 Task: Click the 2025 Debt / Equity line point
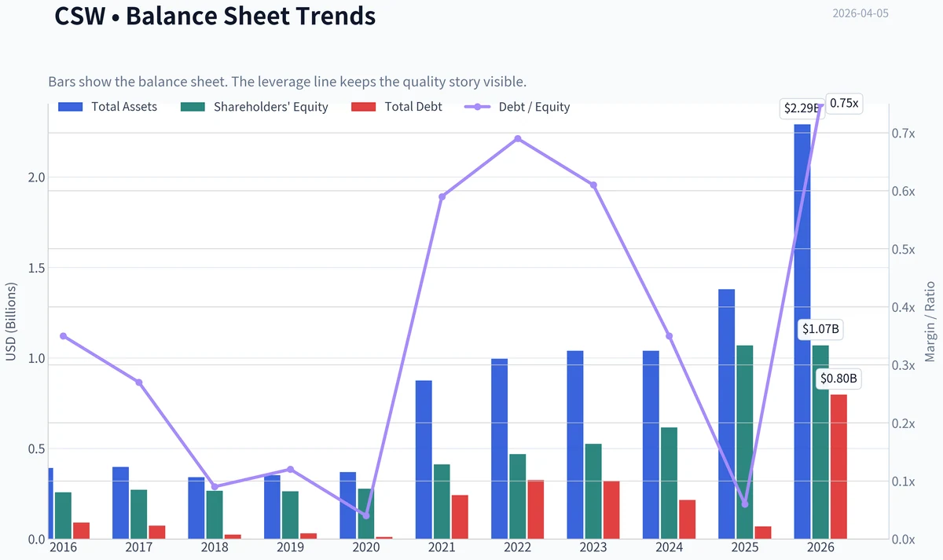745,504
